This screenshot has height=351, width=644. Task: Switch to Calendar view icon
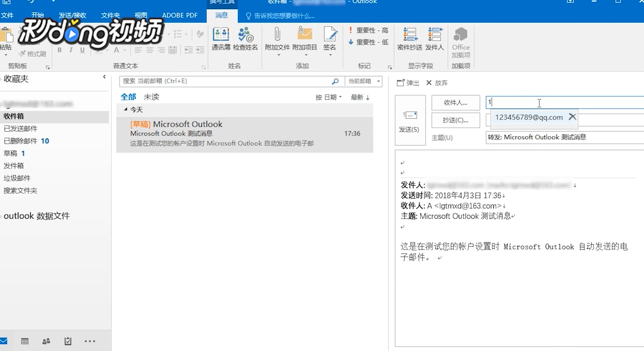(25, 341)
